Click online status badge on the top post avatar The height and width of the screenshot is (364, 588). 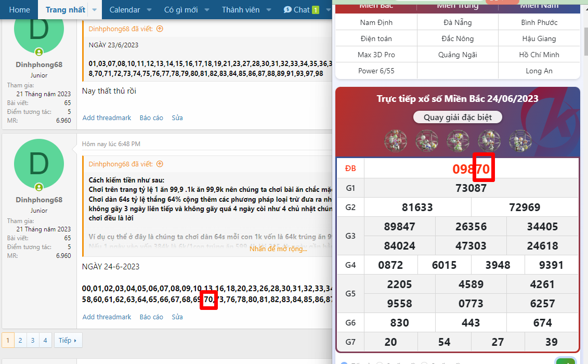pos(39,52)
